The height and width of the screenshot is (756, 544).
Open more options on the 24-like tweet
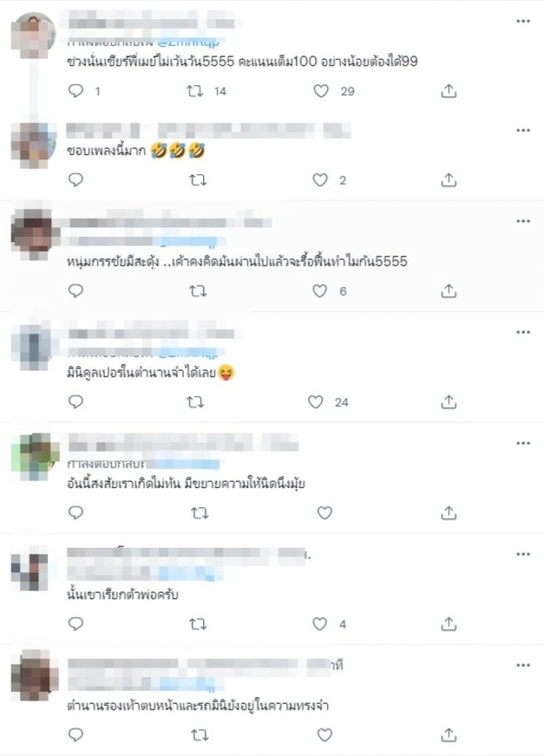(523, 332)
